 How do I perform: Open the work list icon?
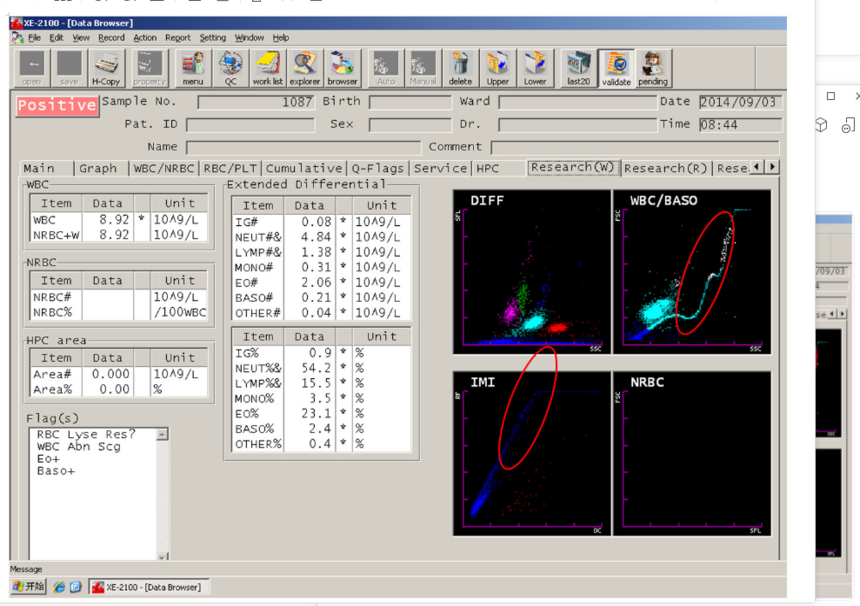[x=268, y=68]
